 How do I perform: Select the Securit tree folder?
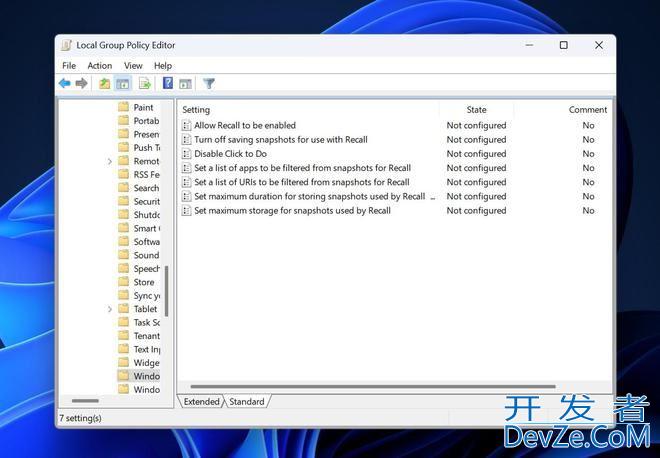(x=146, y=201)
